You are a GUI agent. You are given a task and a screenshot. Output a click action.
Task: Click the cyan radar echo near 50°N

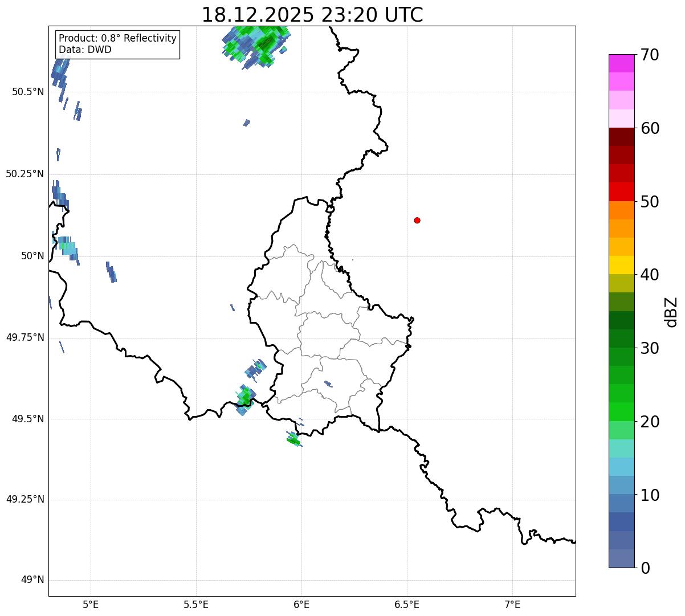coord(68,249)
